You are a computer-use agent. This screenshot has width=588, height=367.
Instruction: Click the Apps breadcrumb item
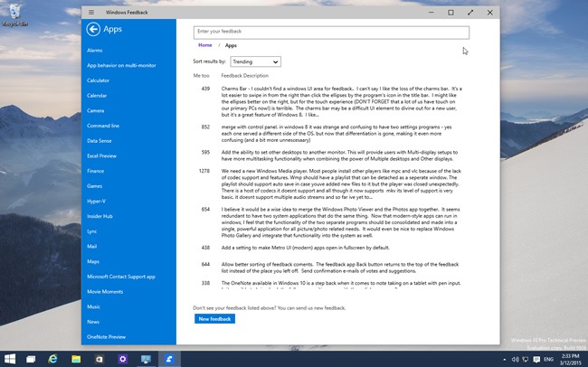click(x=231, y=45)
